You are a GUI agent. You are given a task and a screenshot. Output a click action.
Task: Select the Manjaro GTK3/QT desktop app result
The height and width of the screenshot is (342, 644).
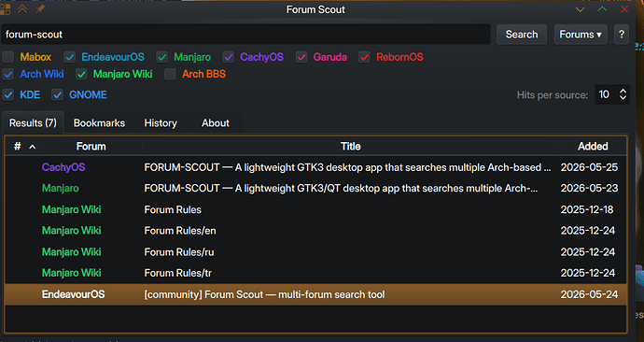(x=315, y=188)
